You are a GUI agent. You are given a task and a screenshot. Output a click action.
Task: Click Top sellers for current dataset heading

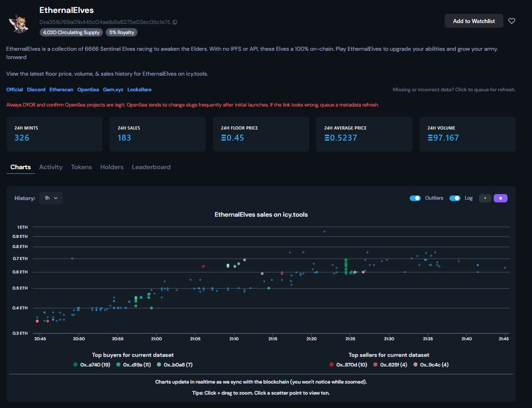[x=389, y=355]
